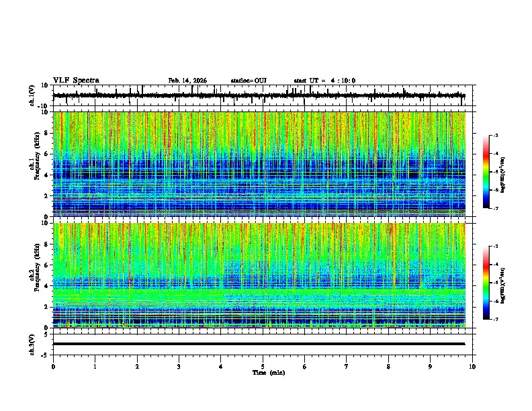
Task: Click time axis tick label '0'
Action: coord(53,367)
